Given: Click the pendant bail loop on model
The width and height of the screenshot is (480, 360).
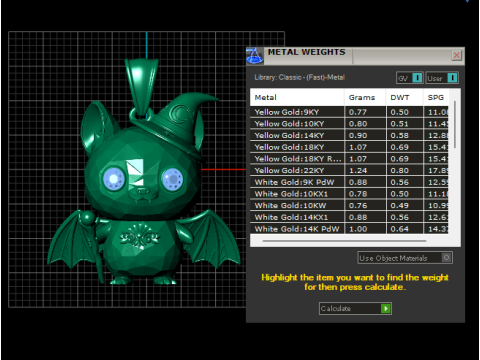Looking at the screenshot, I should [x=141, y=87].
